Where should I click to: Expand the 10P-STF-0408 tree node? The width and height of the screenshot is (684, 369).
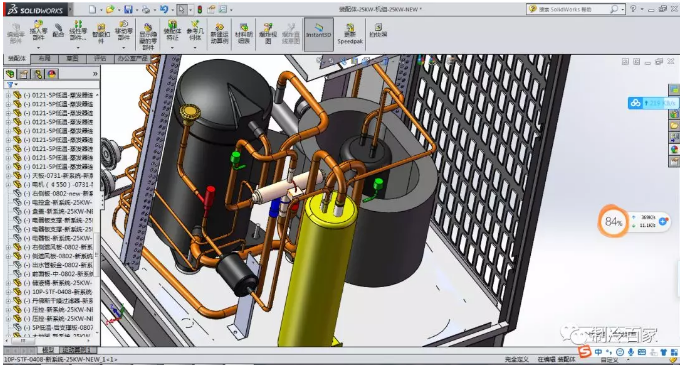[8, 292]
